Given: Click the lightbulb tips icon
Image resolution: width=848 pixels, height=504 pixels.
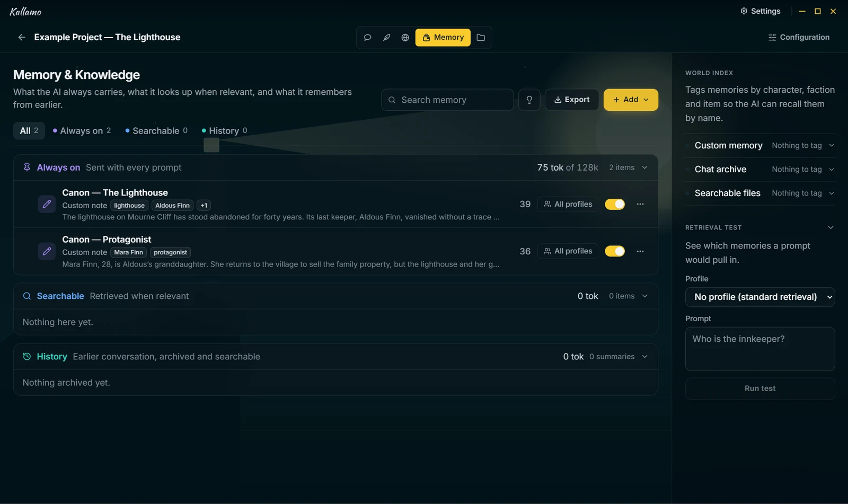Looking at the screenshot, I should (529, 100).
